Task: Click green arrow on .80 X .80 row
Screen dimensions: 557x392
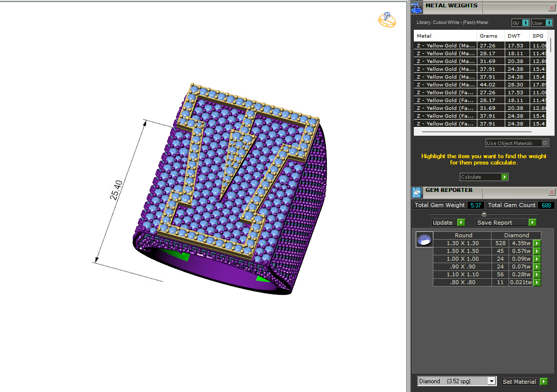Action: point(537,282)
